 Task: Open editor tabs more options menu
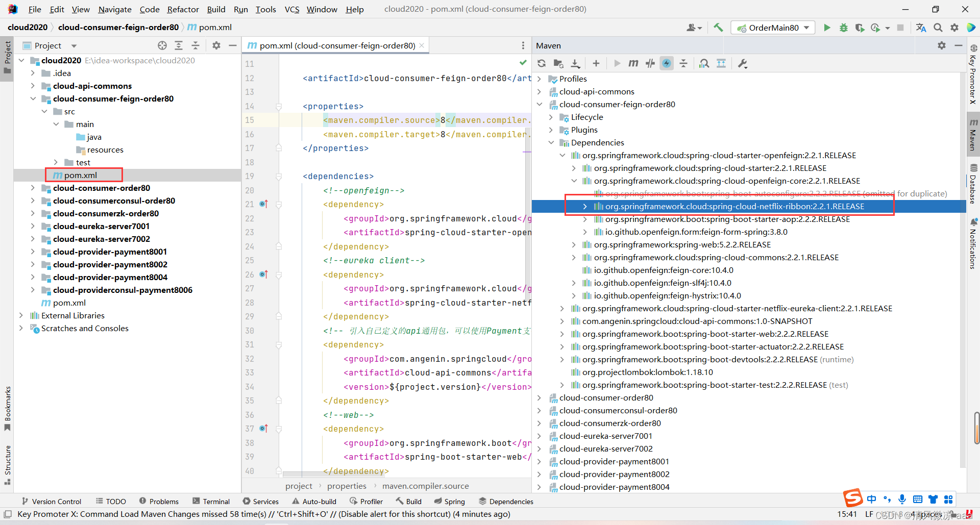point(523,45)
